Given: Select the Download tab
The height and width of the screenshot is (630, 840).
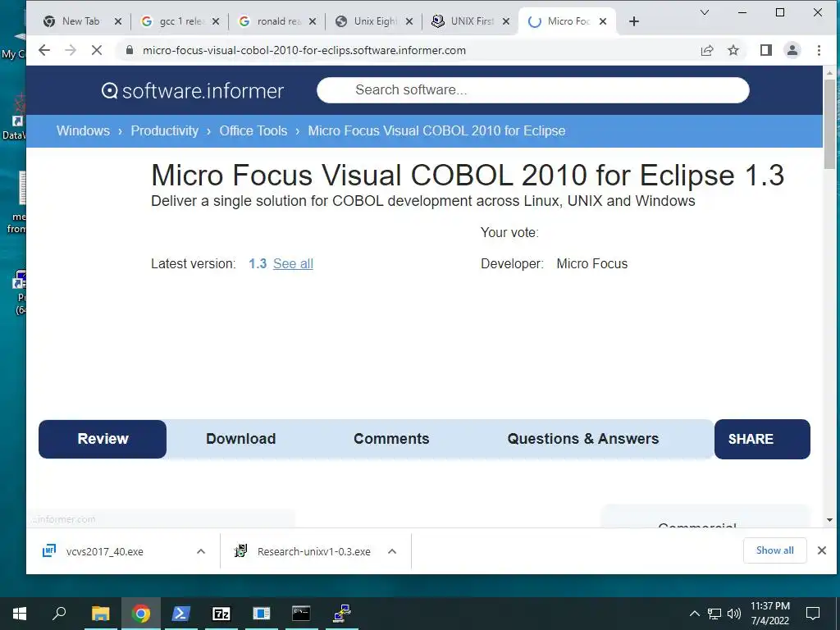Looking at the screenshot, I should coord(241,439).
